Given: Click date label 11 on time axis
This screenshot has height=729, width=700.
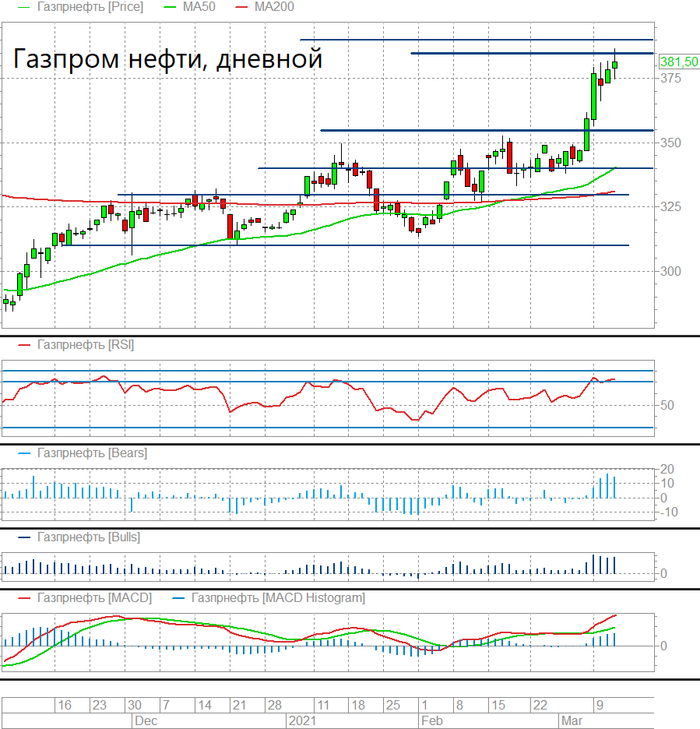Looking at the screenshot, I should pyautogui.click(x=323, y=706).
